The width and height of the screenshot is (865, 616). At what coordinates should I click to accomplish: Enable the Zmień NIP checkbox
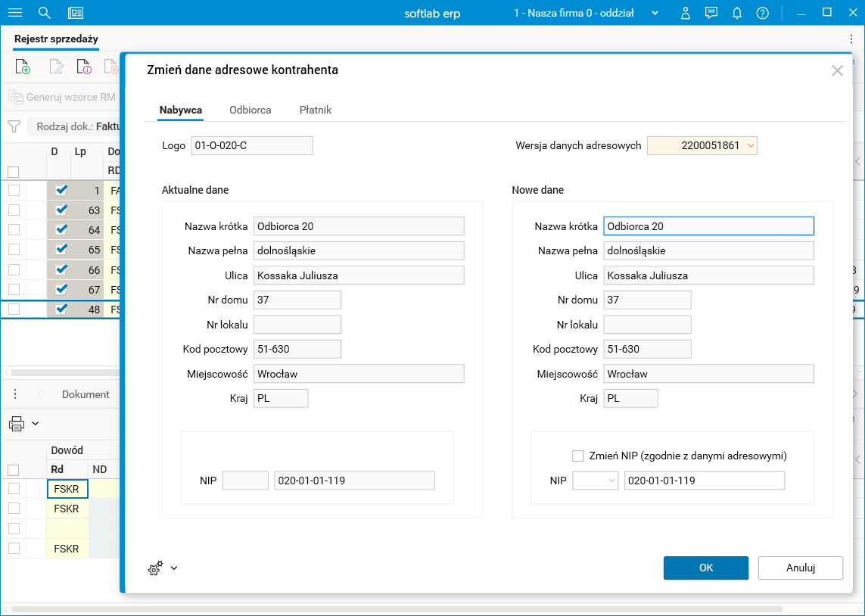(x=578, y=456)
